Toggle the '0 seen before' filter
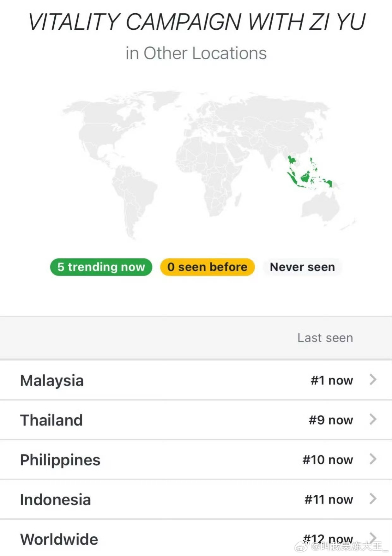The height and width of the screenshot is (556, 392). point(207,267)
